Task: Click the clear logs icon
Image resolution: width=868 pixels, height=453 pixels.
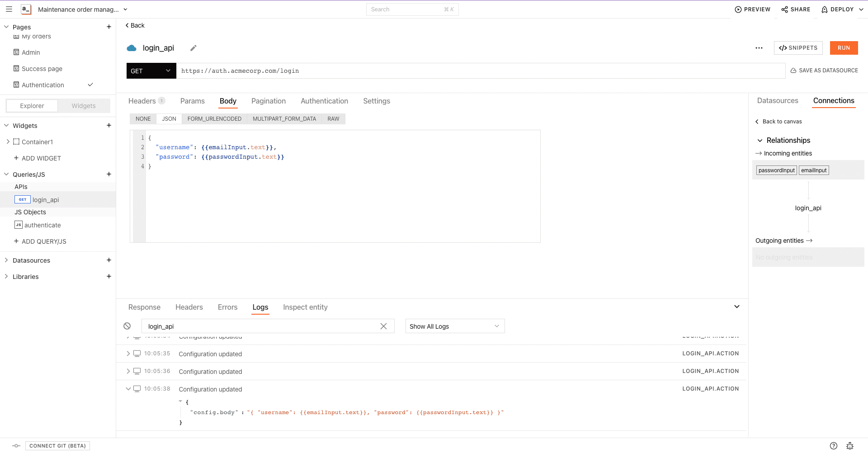Action: (127, 326)
